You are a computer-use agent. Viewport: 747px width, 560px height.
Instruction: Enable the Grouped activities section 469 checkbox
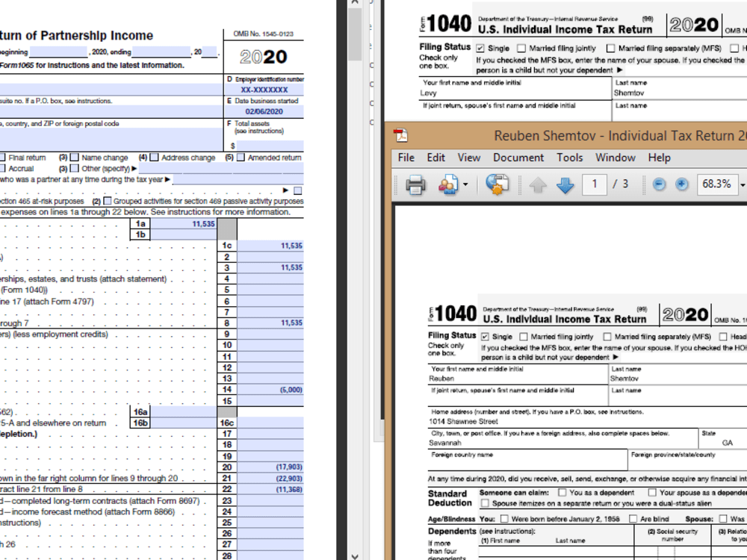(x=108, y=199)
